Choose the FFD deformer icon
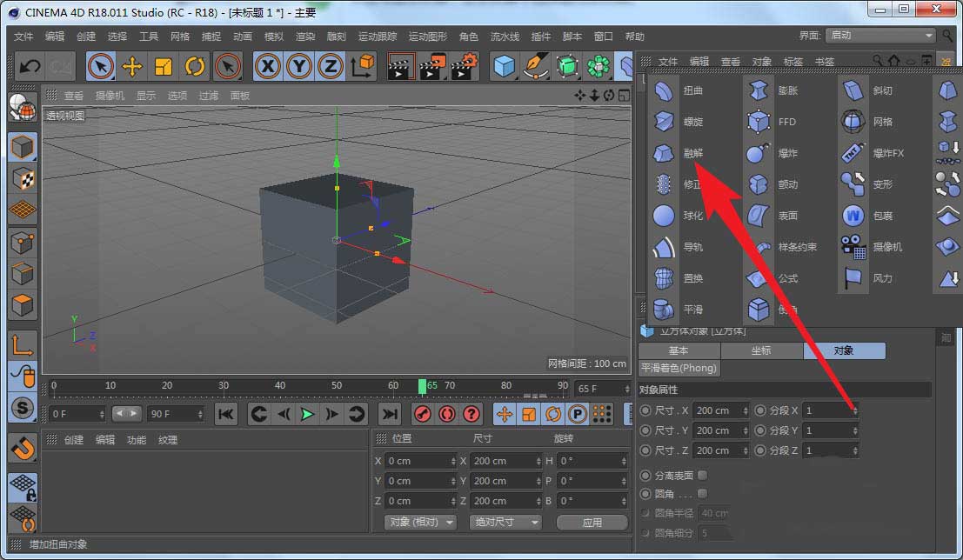963x560 pixels. [x=759, y=122]
